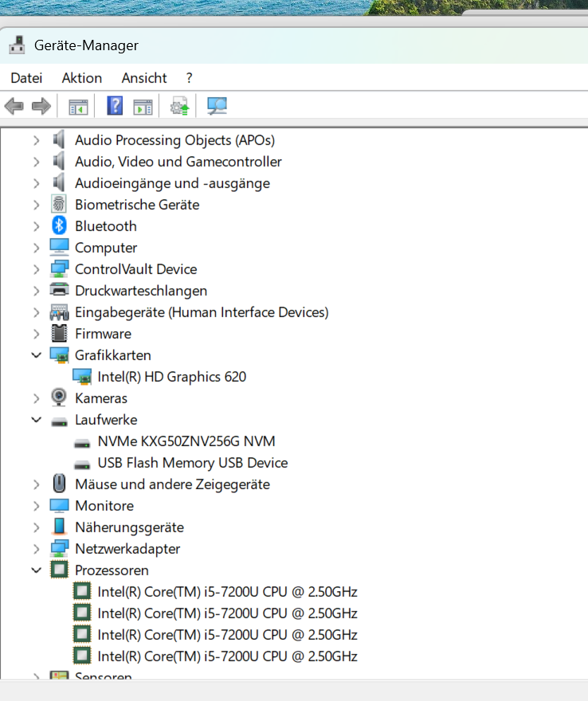
Task: Open Help via the blue question mark icon
Action: [115, 106]
